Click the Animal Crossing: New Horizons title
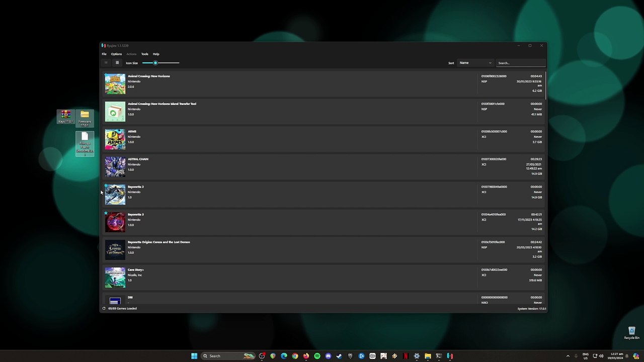The image size is (644, 362). click(149, 76)
